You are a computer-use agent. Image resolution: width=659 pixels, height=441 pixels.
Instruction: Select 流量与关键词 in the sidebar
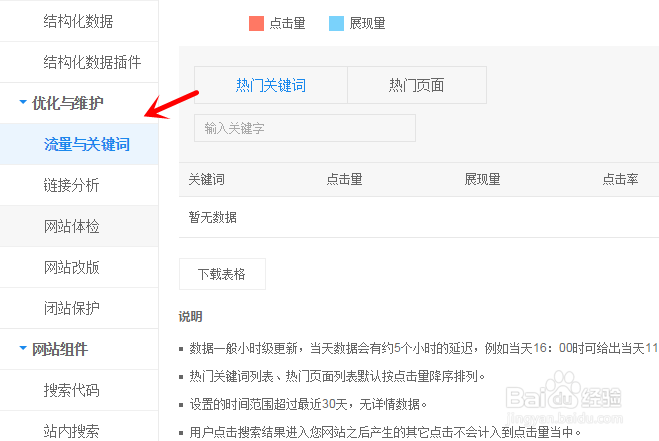coord(79,144)
